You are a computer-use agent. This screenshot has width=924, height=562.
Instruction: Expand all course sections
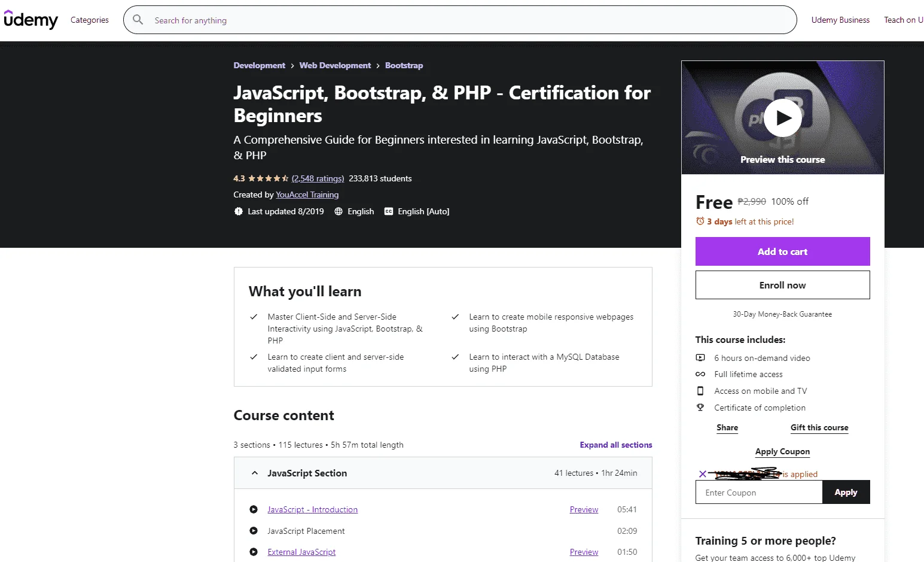pos(616,445)
